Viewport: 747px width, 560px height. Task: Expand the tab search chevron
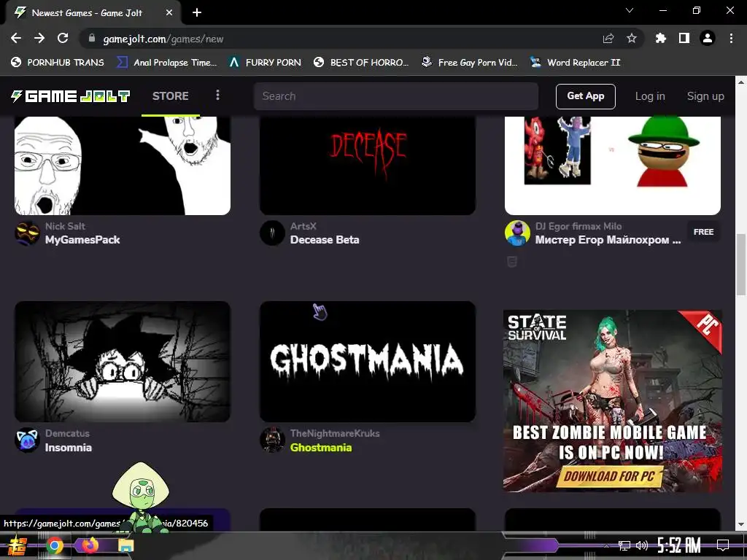(x=630, y=10)
